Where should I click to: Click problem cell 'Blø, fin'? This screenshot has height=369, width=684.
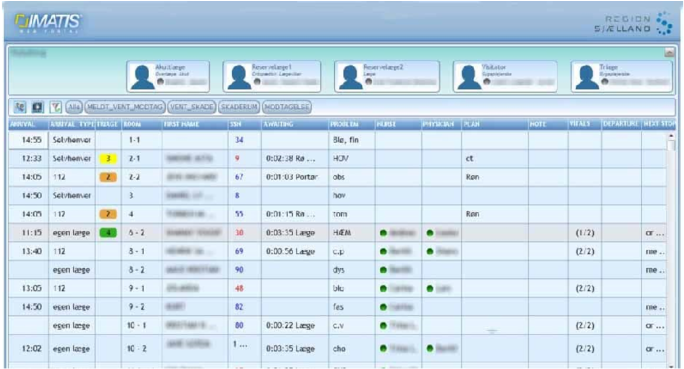tap(352, 140)
